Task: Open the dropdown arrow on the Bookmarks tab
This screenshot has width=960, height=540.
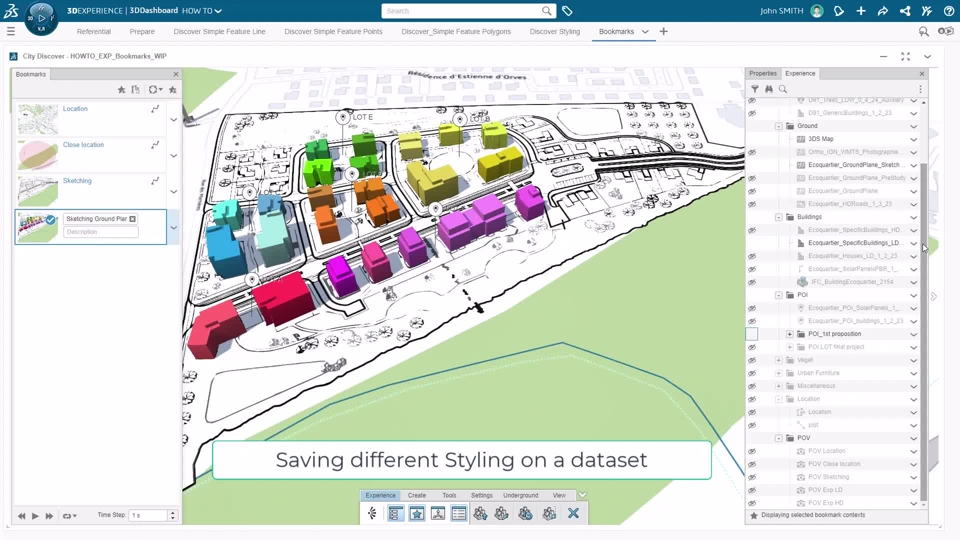Action: coord(645,31)
